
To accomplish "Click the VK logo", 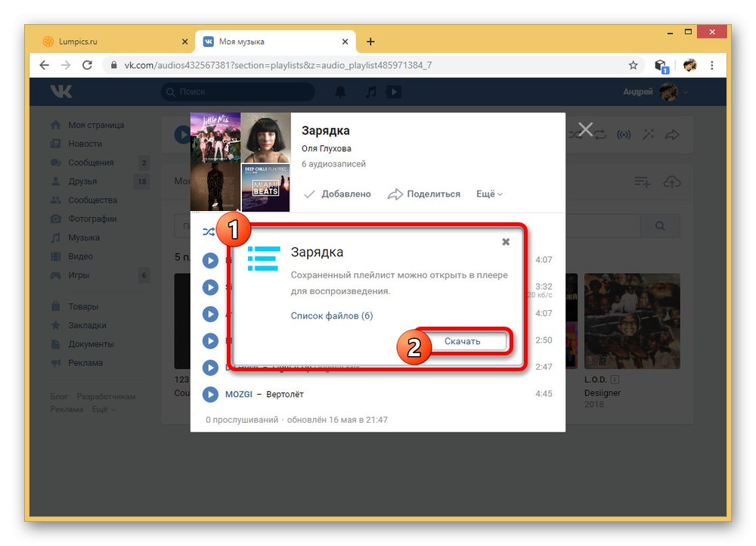I will coord(61,92).
